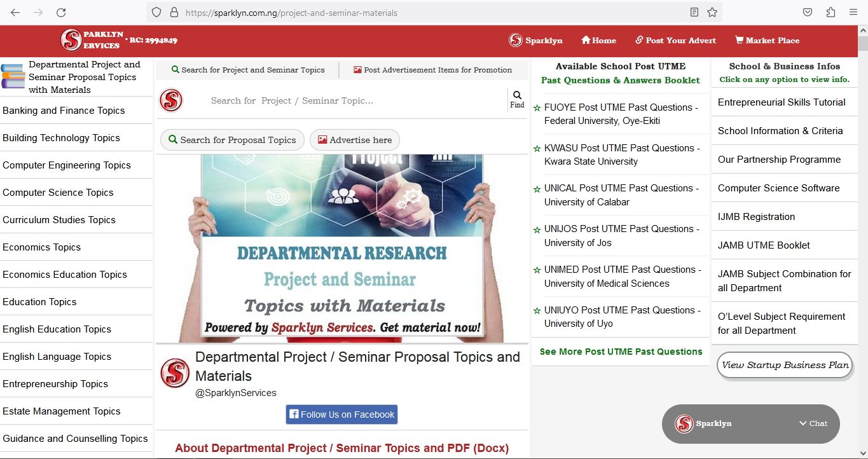Open See More Post UTME Past Questions link
The height and width of the screenshot is (459, 868).
[621, 352]
